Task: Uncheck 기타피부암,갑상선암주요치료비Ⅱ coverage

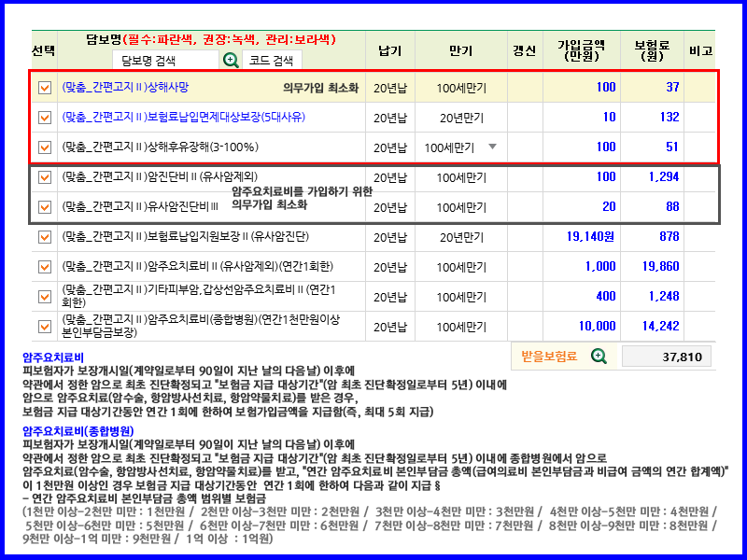Action: tap(46, 296)
